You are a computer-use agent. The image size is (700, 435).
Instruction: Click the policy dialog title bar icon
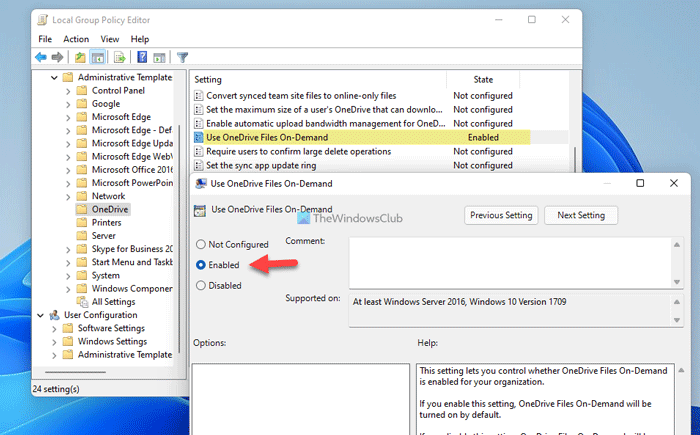pos(201,184)
